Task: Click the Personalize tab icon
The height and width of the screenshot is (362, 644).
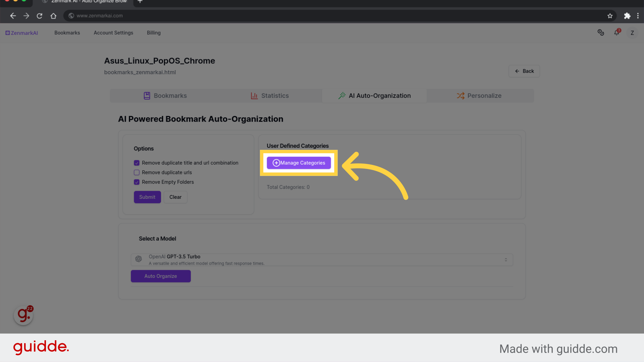Action: pyautogui.click(x=461, y=96)
